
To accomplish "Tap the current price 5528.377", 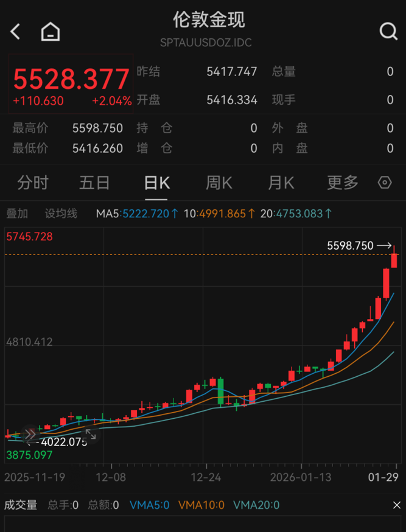I will pos(71,79).
